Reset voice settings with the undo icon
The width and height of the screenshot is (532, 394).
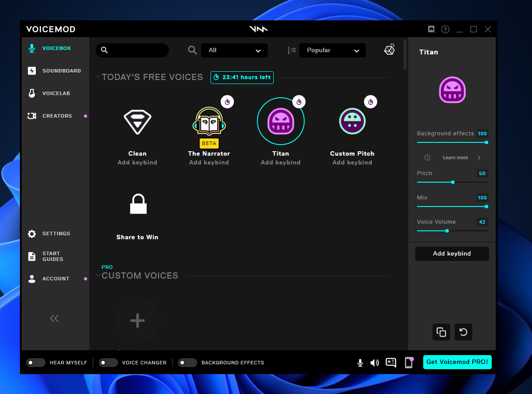(463, 332)
